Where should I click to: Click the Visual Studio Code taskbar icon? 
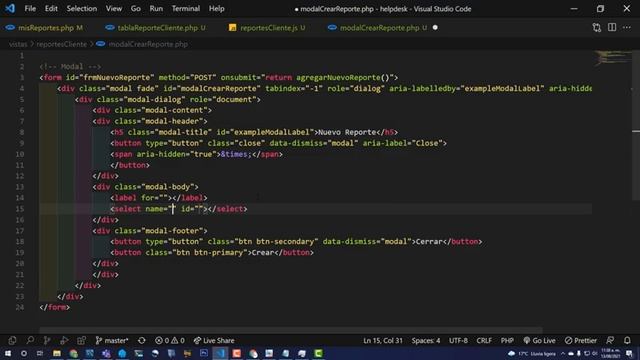pyautogui.click(x=220, y=353)
